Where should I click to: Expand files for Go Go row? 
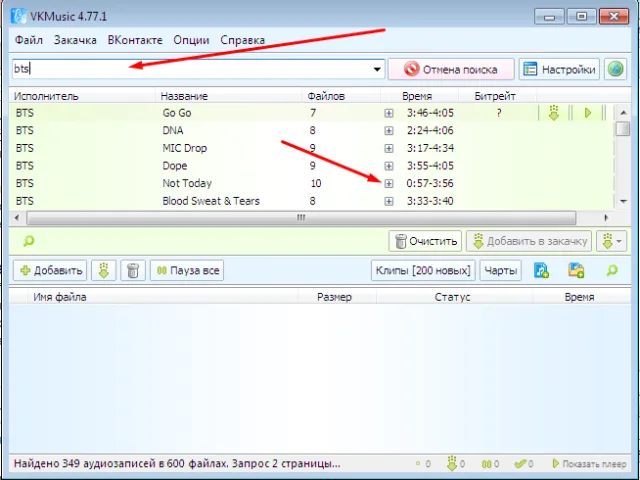[389, 113]
